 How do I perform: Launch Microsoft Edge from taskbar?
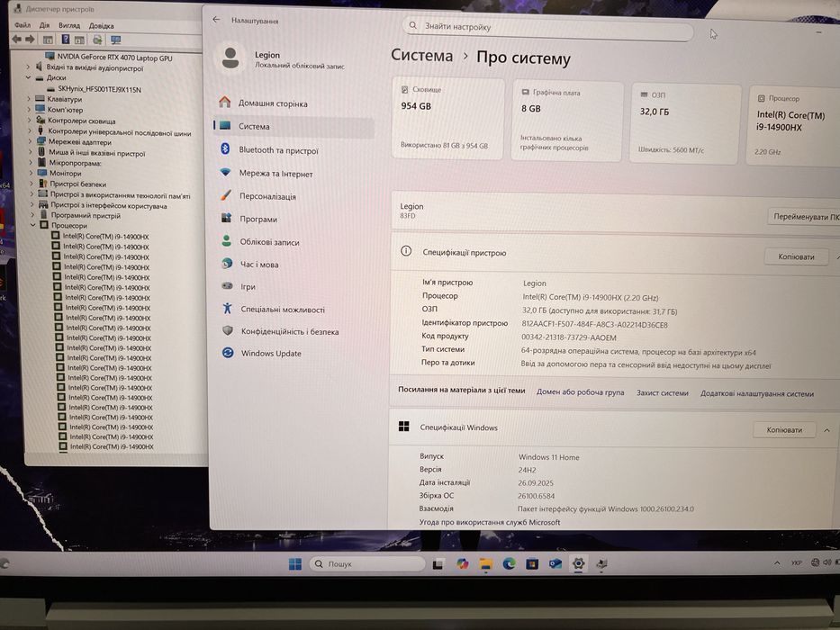click(x=509, y=563)
